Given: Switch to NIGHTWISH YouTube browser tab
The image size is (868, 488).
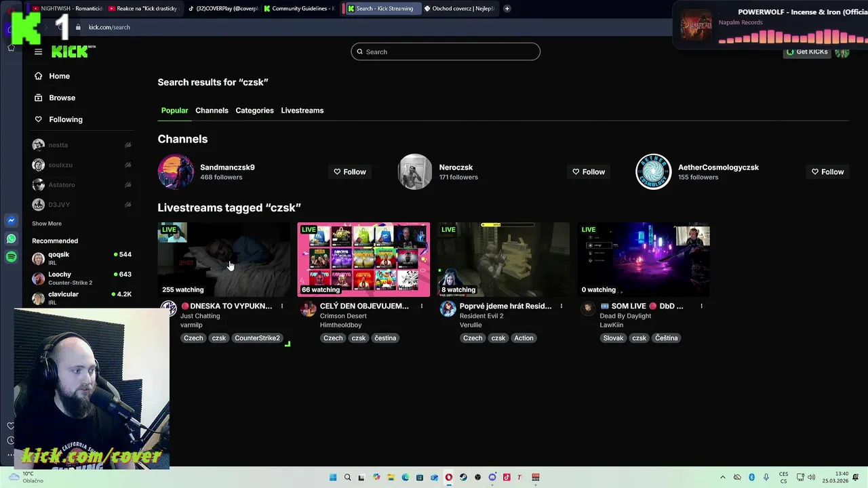Looking at the screenshot, I should 66,8.
